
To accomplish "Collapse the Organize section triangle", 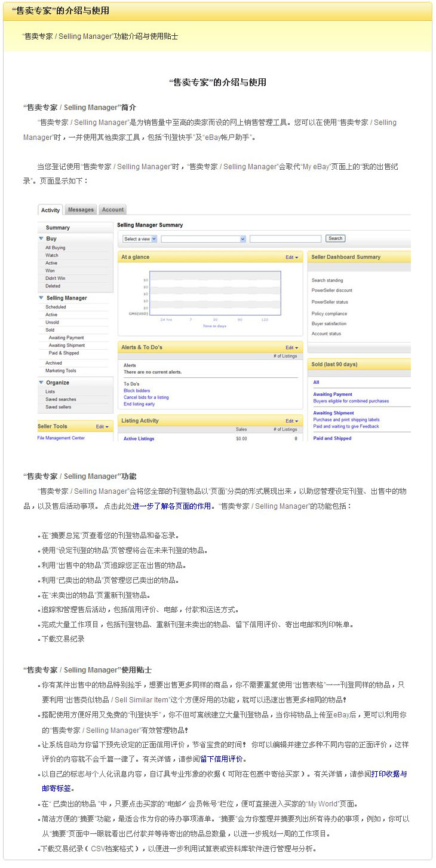I will [41, 383].
